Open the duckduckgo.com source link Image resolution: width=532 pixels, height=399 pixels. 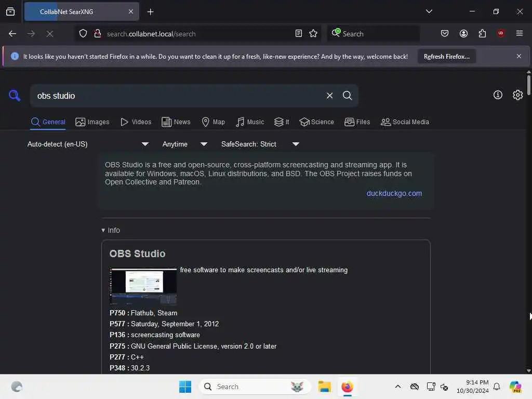(394, 193)
